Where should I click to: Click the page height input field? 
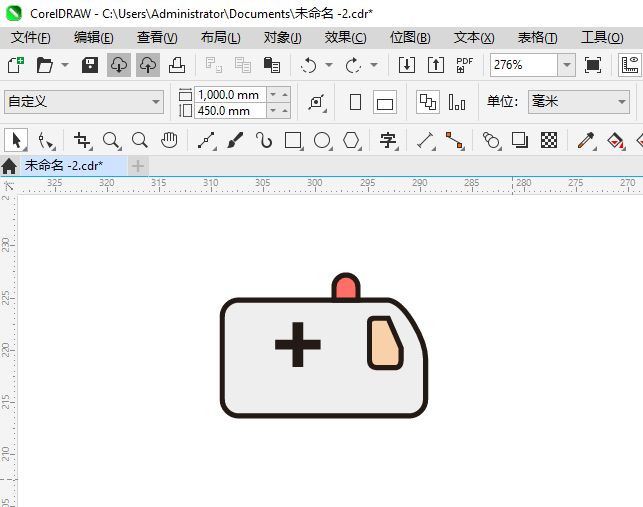pyautogui.click(x=230, y=111)
